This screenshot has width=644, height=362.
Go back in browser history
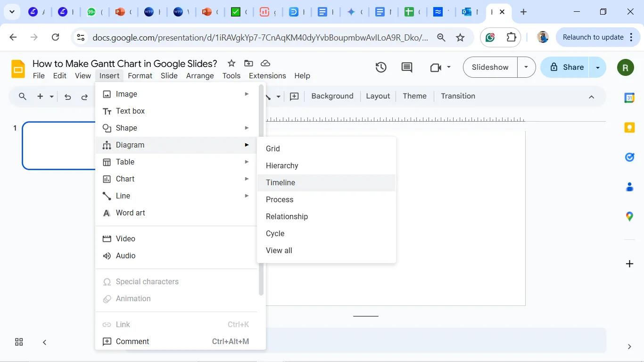coord(13,37)
